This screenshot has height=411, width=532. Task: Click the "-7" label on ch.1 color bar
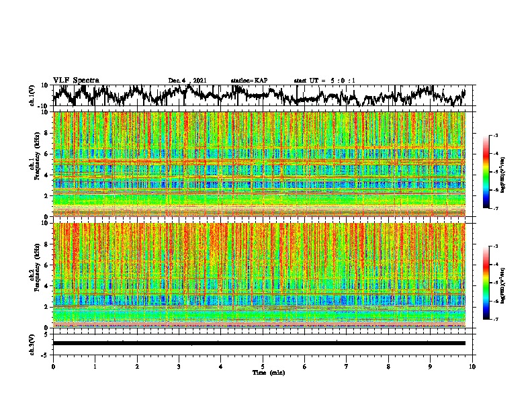coord(496,208)
